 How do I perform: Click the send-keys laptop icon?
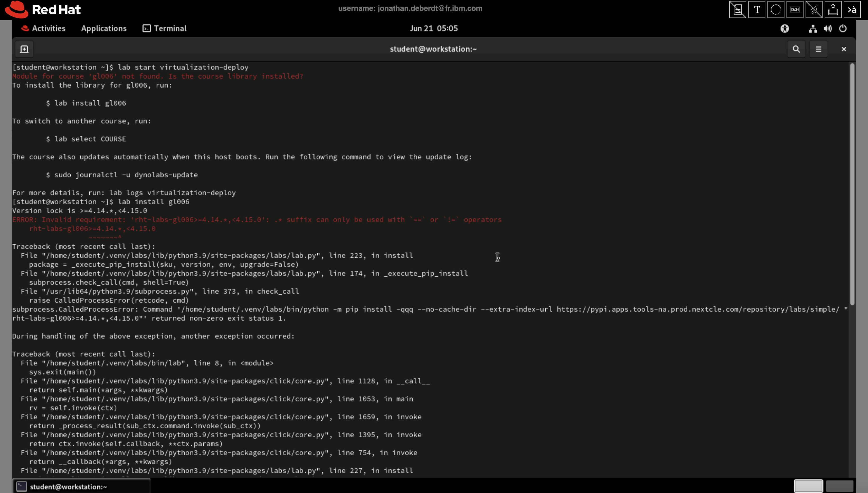[x=833, y=9]
